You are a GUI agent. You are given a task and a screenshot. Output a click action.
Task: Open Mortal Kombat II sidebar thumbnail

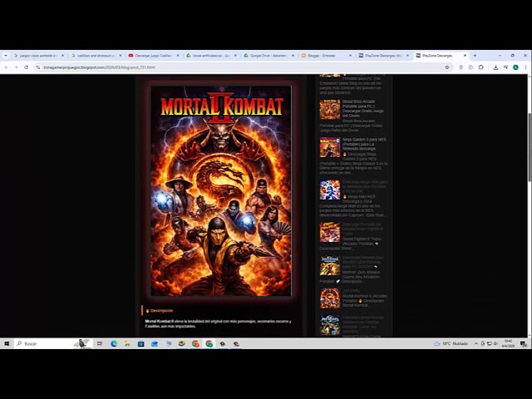click(329, 298)
